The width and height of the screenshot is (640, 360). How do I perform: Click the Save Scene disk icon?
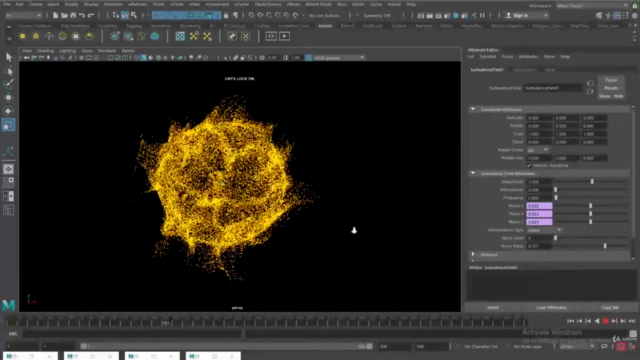[73, 16]
